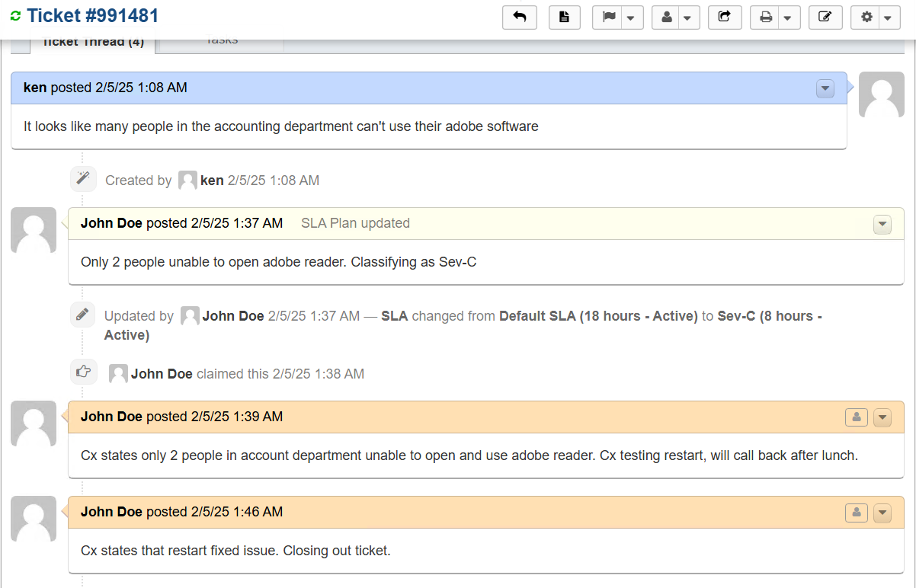The width and height of the screenshot is (916, 588).
Task: Click the post-a-note document icon
Action: pyautogui.click(x=565, y=17)
